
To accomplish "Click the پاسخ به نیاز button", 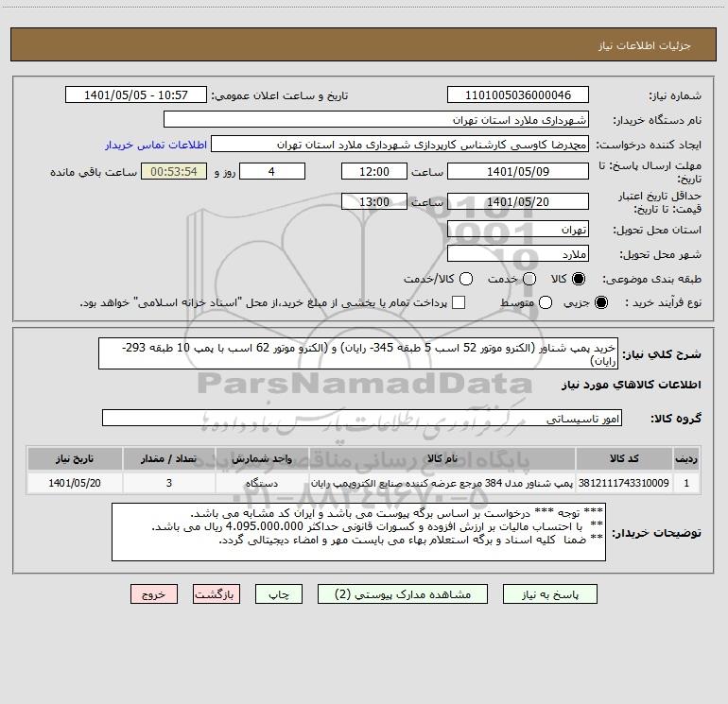I will point(550,594).
